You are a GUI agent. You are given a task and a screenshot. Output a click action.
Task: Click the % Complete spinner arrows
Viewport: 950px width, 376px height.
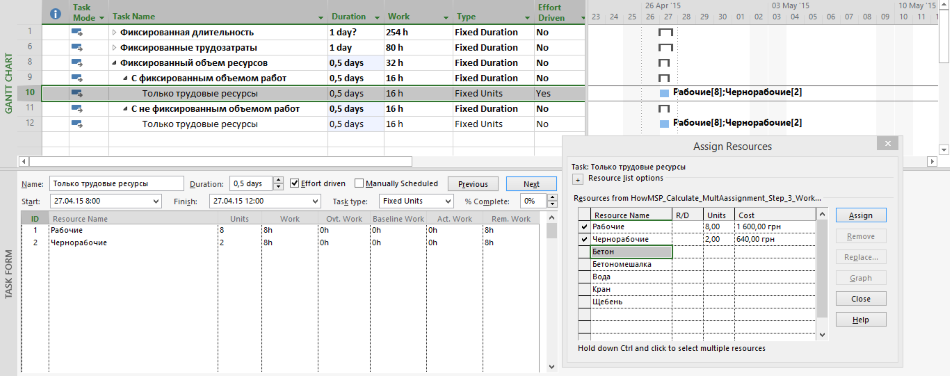pos(552,201)
